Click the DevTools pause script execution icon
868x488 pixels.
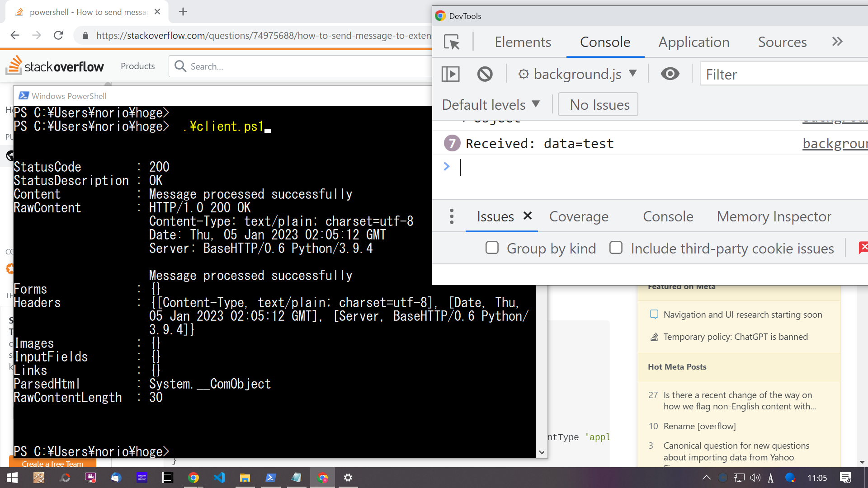point(451,73)
